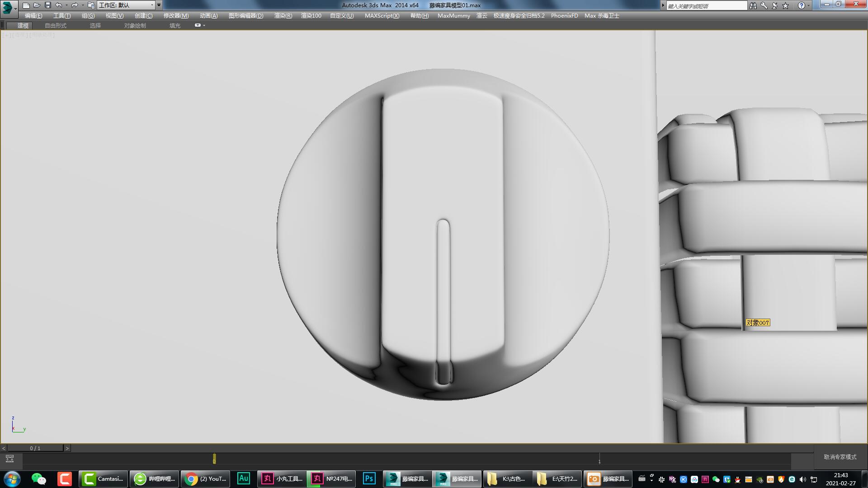Open Photoshop from the taskbar
868x488 pixels.
point(369,479)
